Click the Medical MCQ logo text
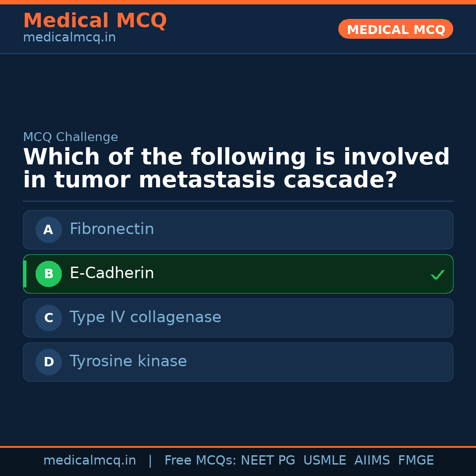Viewport: 476px width, 476px height. (x=95, y=20)
